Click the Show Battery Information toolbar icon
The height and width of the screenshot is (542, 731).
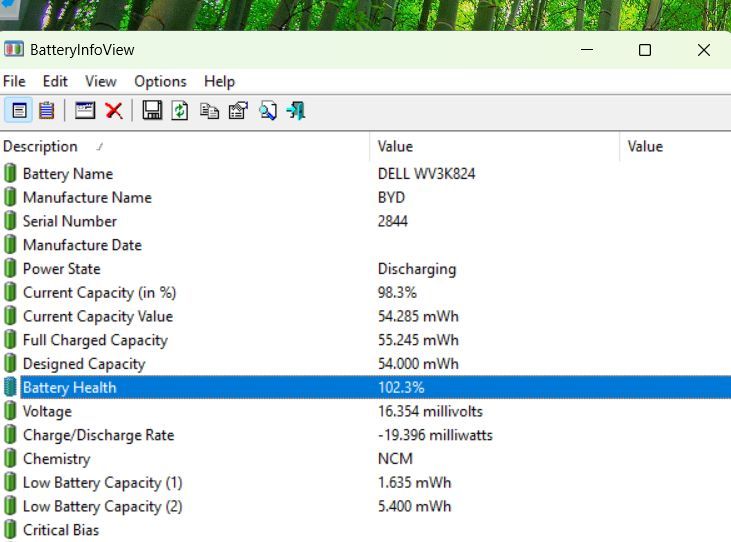19,111
